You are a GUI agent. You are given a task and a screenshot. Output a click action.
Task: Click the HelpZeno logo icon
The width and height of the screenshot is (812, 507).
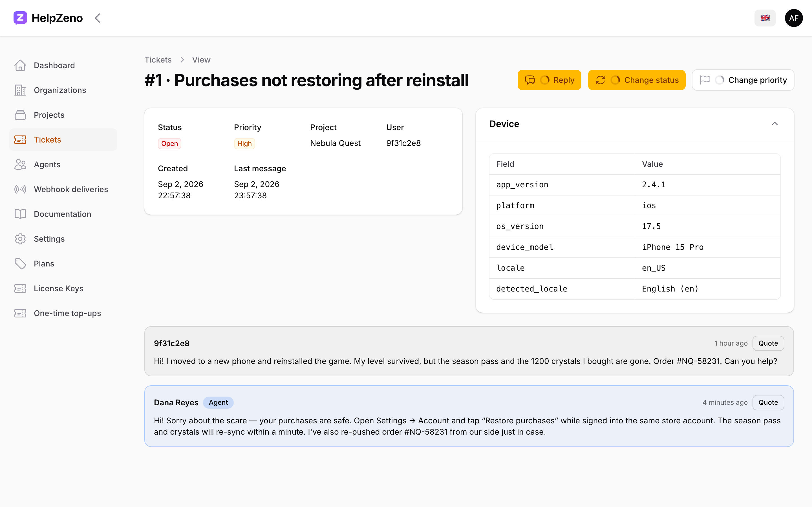(x=20, y=18)
